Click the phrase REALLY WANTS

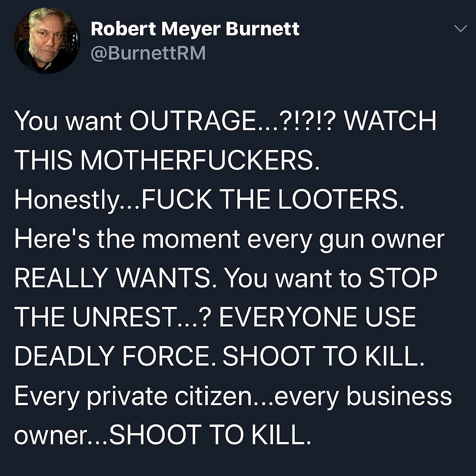pos(113,278)
